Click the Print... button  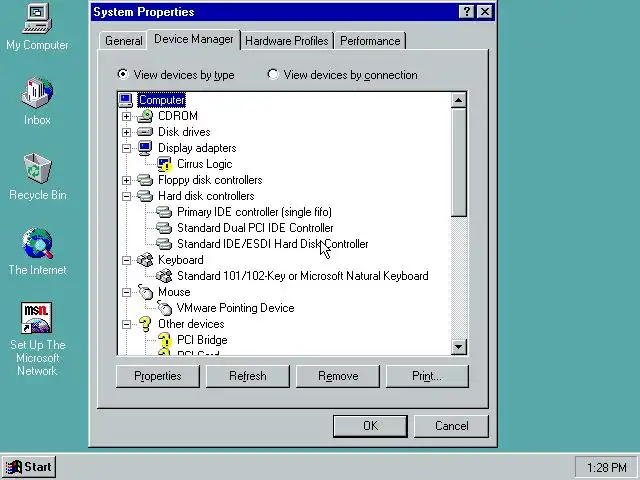(x=427, y=376)
